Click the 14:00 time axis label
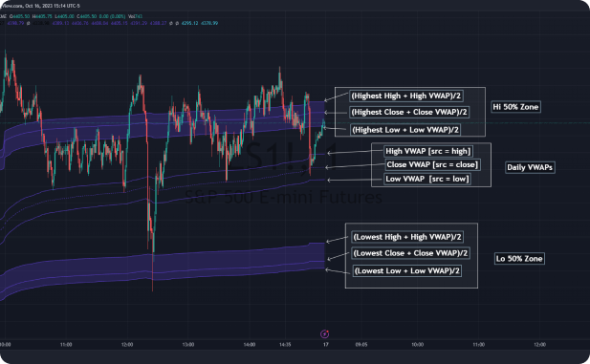 (x=250, y=345)
